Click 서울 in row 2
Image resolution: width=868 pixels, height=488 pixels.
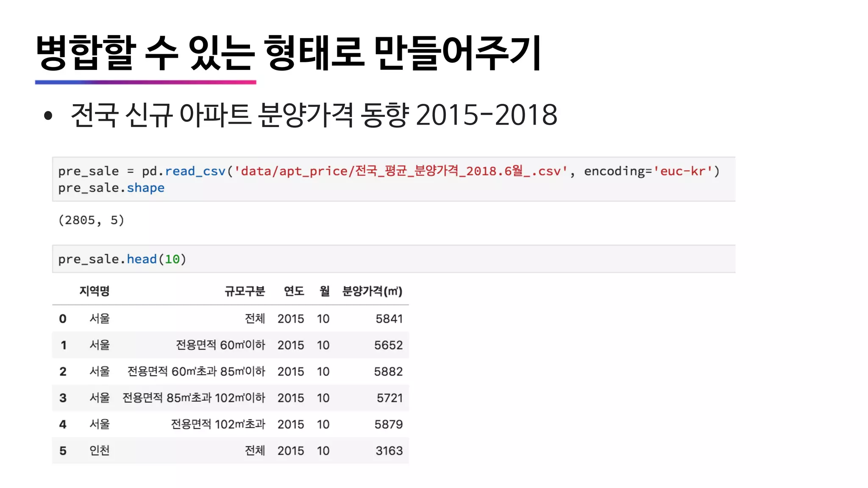100,371
